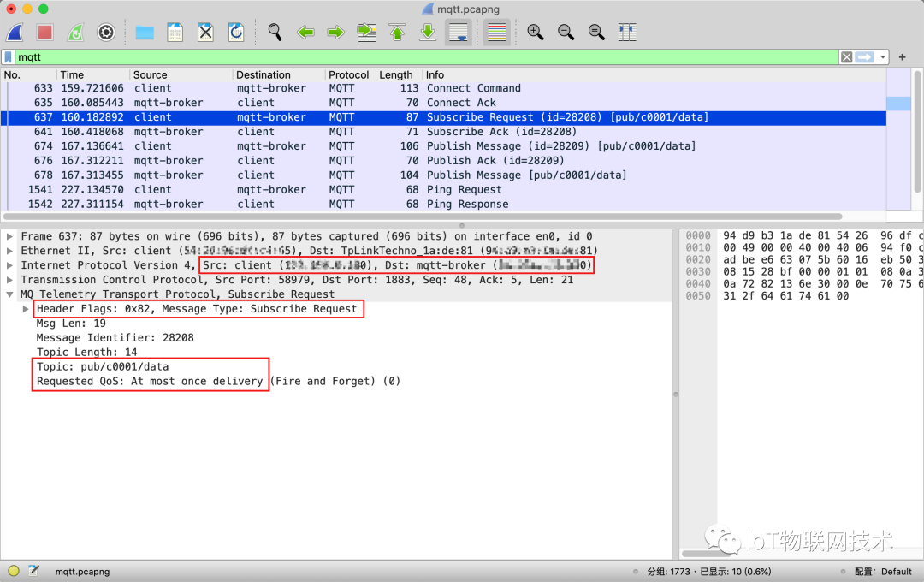Restart the current capture
This screenshot has width=924, height=582.
75,33
